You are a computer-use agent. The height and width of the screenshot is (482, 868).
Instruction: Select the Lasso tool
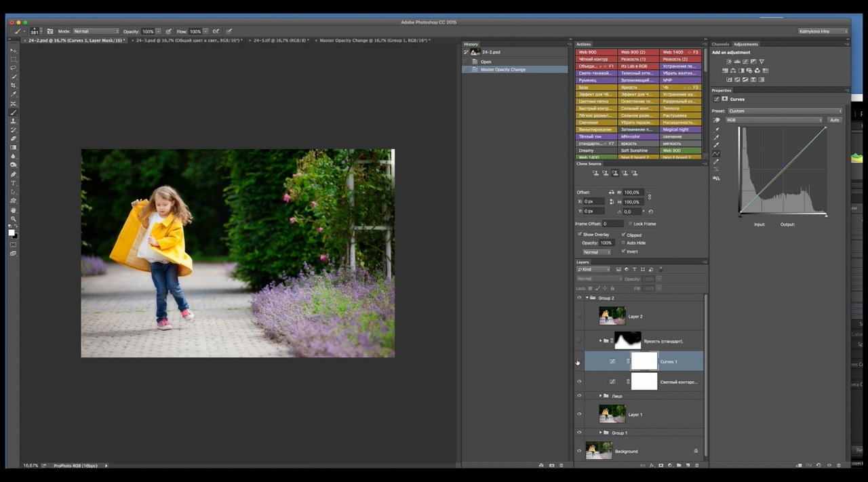pos(14,68)
